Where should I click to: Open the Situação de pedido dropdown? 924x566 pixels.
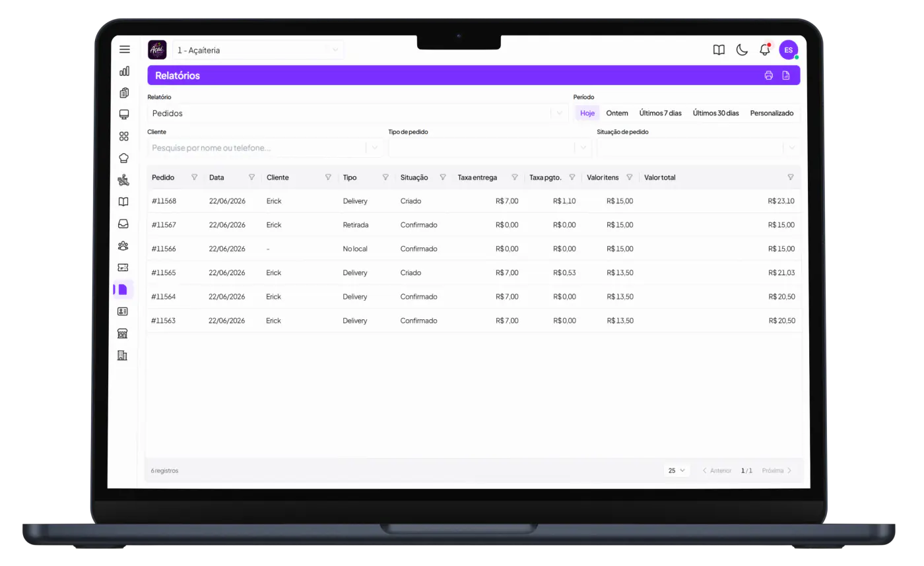(699, 148)
